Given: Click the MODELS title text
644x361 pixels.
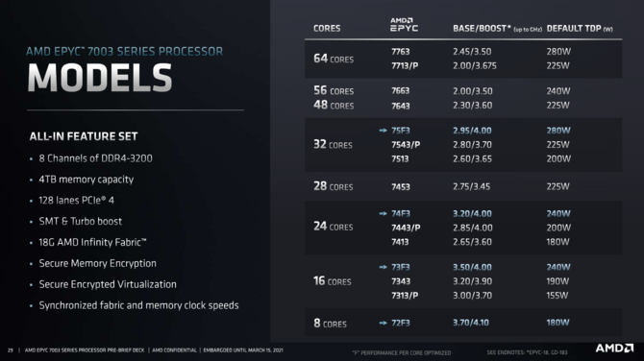Looking at the screenshot, I should coord(100,78).
